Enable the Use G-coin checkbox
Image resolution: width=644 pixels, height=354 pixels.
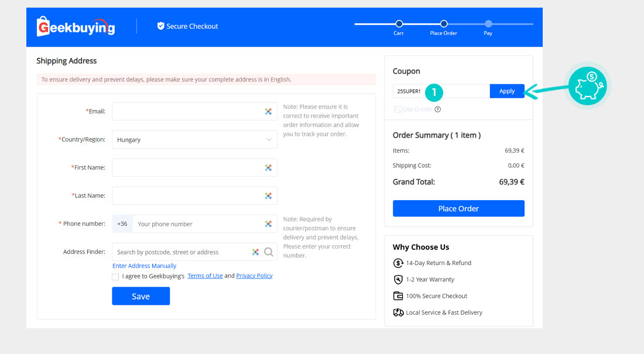(x=398, y=109)
